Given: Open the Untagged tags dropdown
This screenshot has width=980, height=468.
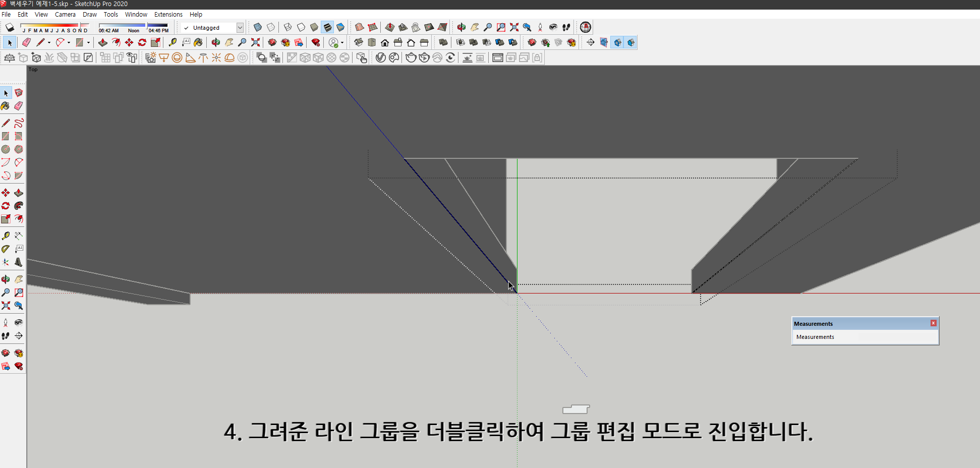Looking at the screenshot, I should click(x=241, y=28).
